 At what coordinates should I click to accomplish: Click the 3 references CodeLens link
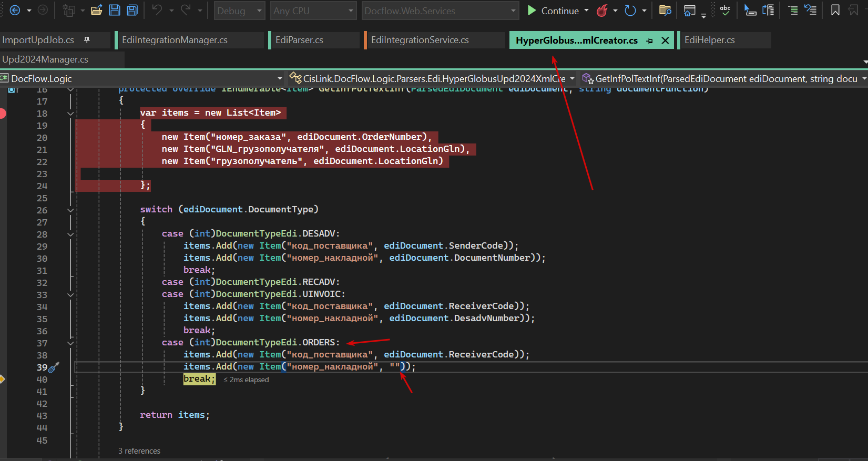(139, 451)
